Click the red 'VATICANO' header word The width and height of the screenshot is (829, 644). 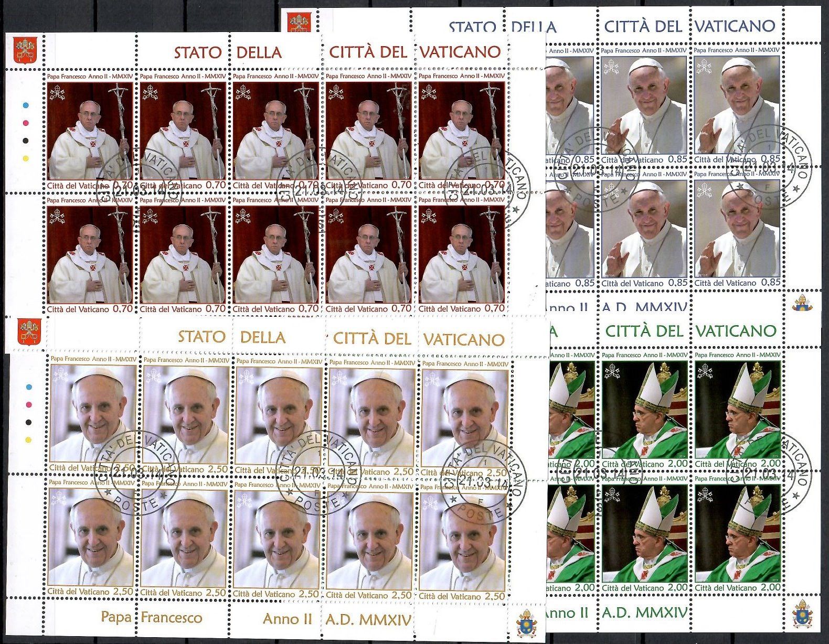(x=461, y=52)
